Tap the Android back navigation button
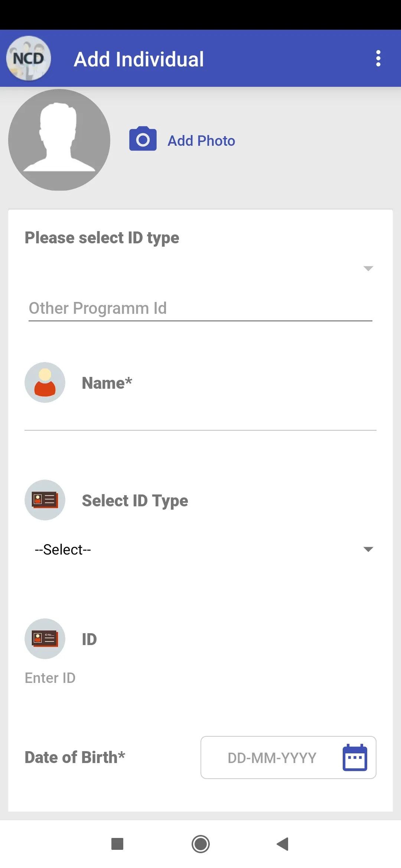This screenshot has width=401, height=868. (x=283, y=844)
